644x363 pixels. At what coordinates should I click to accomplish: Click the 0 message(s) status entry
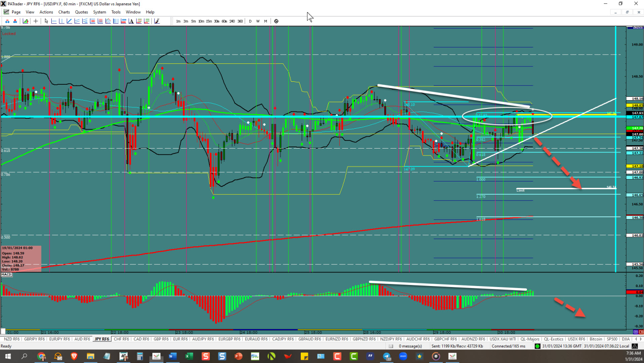coord(410,346)
